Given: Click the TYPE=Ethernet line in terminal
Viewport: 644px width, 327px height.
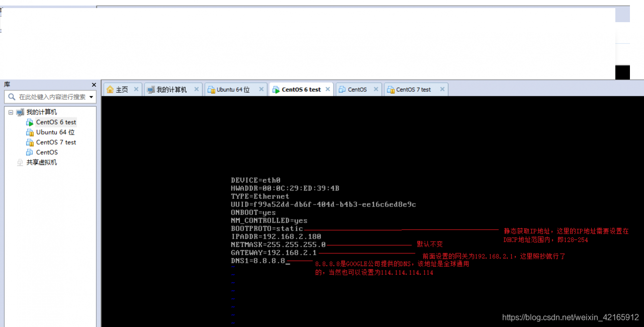Looking at the screenshot, I should [x=260, y=196].
